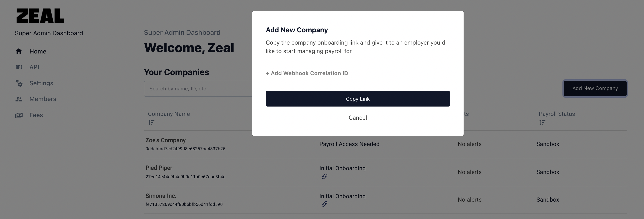The height and width of the screenshot is (219, 644).
Task: Copy Pied Piper onboarding link icon
Action: point(324,177)
